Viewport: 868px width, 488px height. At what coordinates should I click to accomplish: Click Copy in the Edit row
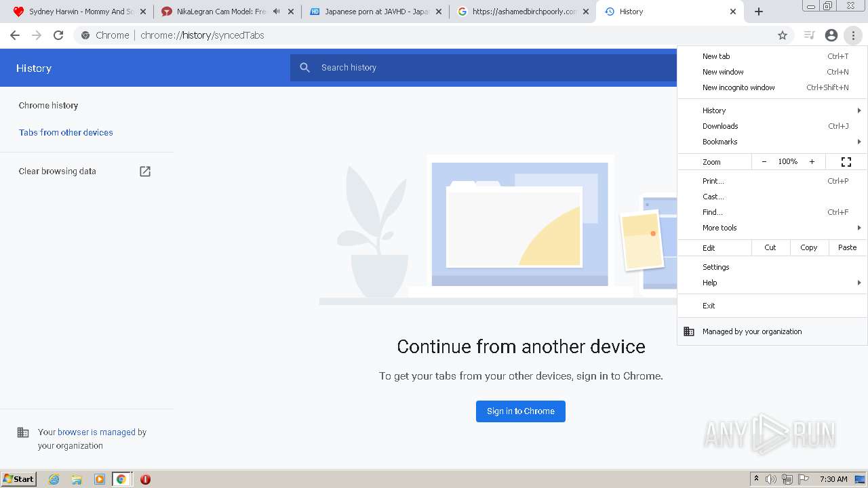[809, 247]
